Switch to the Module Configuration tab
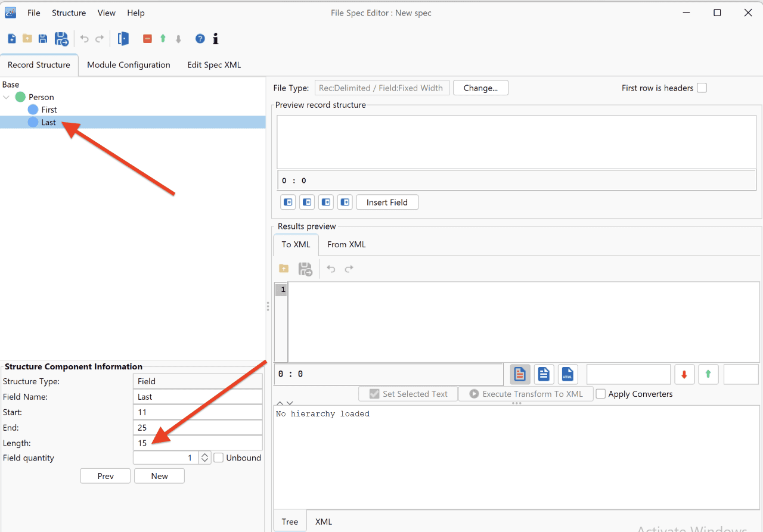The width and height of the screenshot is (763, 532). [129, 65]
